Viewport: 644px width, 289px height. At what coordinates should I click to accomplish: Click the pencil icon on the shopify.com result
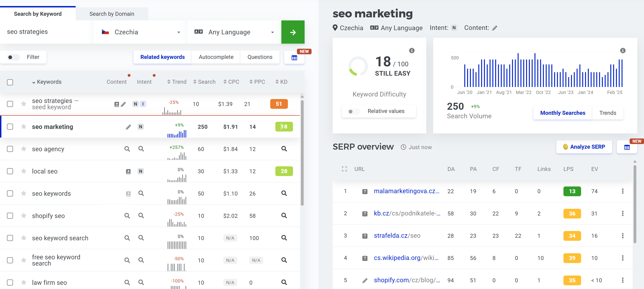pos(365,280)
